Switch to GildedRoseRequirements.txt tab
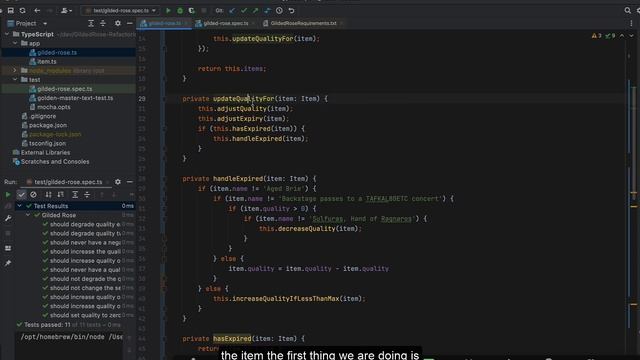640x360 pixels. point(303,23)
